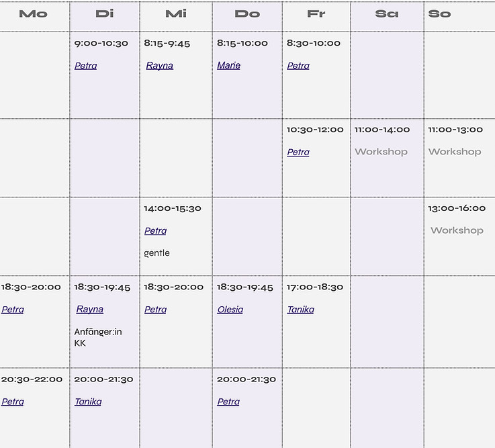Select the Sa column header

[387, 14]
